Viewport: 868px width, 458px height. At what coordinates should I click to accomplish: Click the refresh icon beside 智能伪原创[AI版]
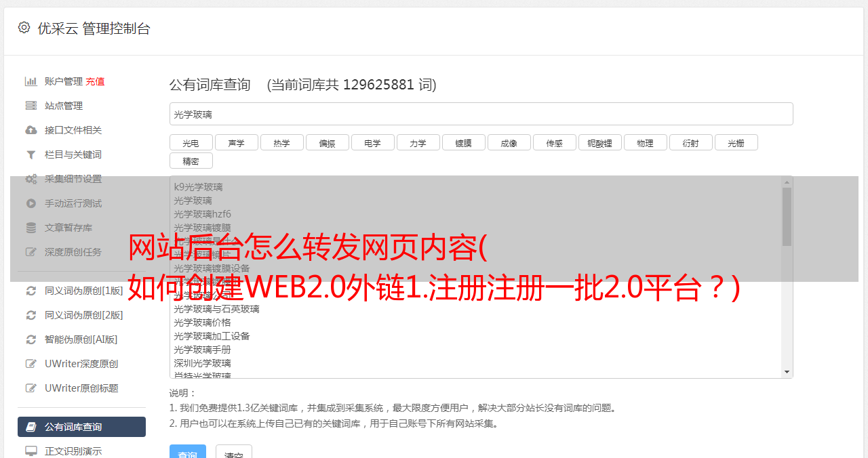point(31,339)
